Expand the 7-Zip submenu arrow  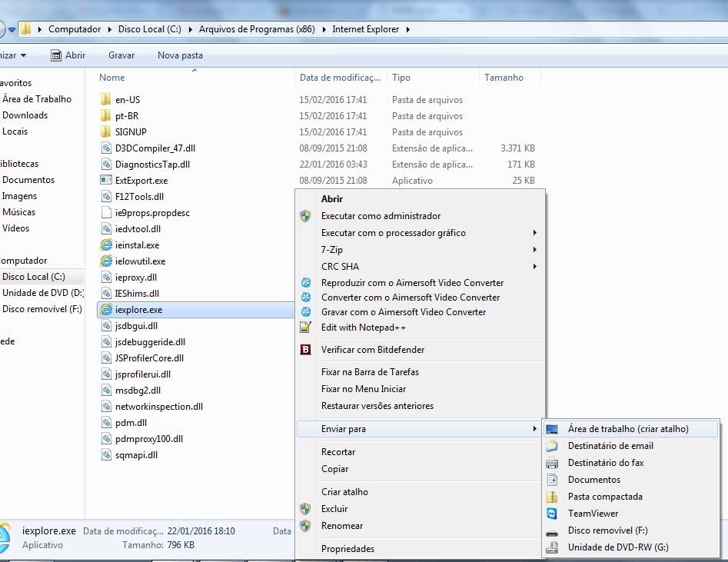[x=534, y=250]
